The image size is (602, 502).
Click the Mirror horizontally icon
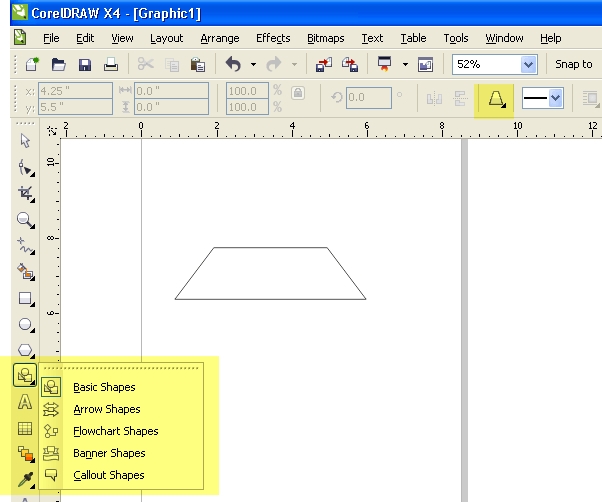tap(434, 99)
